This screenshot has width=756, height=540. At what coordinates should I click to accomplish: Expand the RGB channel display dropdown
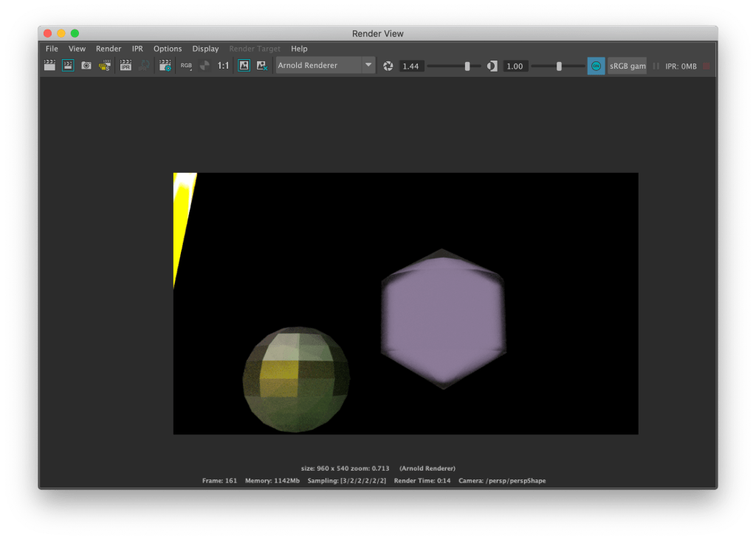186,66
